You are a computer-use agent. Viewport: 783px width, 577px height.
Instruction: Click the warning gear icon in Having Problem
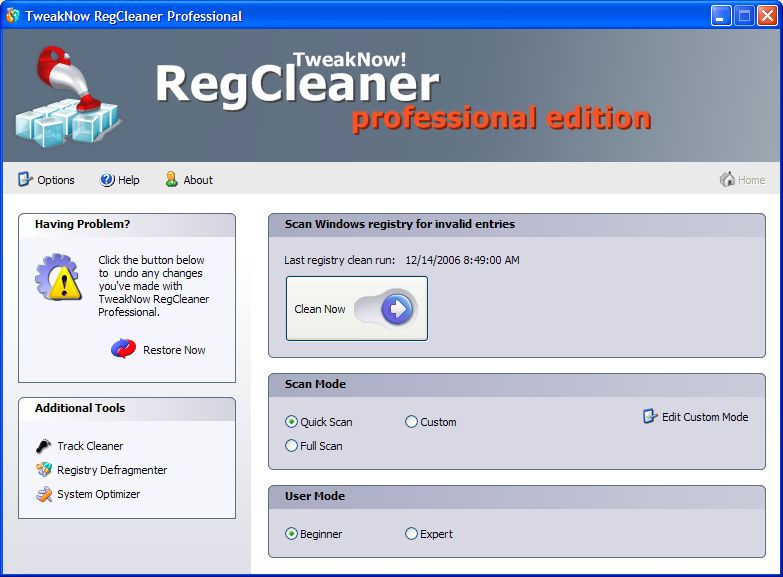coord(58,277)
